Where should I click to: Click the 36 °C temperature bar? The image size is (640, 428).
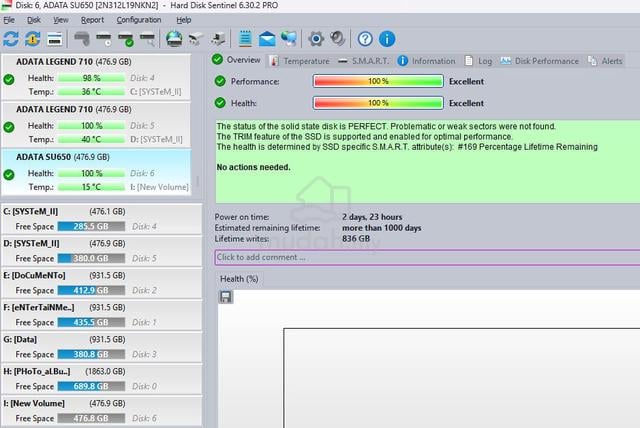click(91, 92)
